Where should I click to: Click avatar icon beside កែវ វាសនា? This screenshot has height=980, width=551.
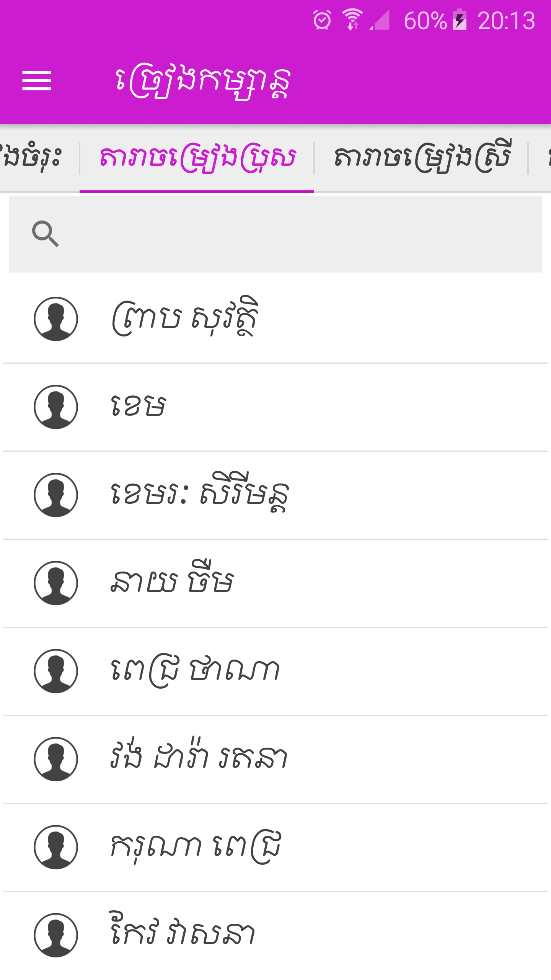(56, 935)
